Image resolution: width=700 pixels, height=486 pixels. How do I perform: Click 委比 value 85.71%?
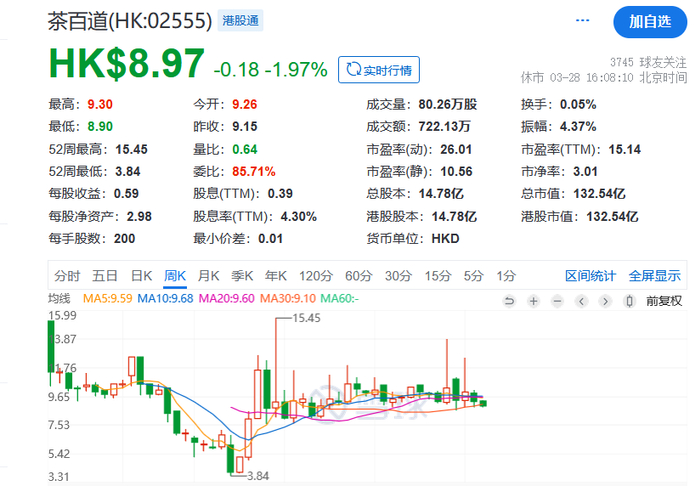point(254,172)
